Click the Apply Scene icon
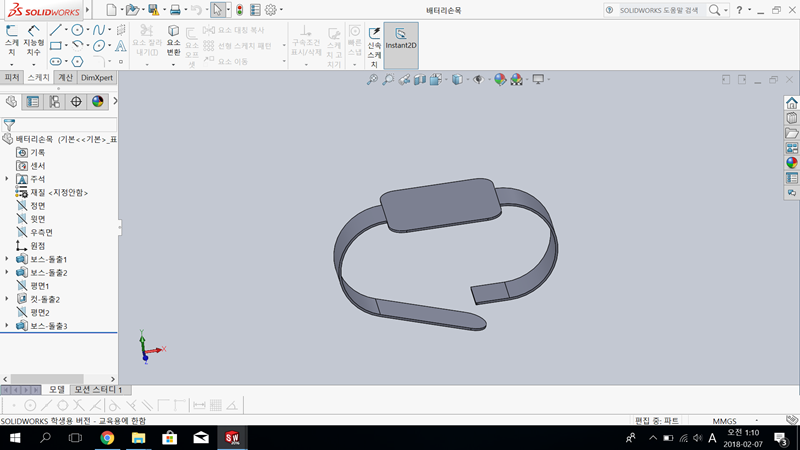This screenshot has width=800, height=450. pos(516,79)
